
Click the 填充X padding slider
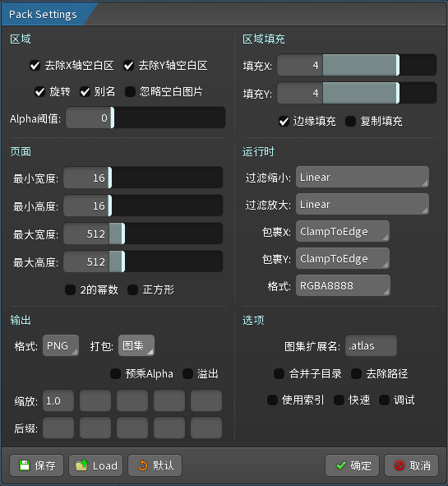click(x=357, y=65)
